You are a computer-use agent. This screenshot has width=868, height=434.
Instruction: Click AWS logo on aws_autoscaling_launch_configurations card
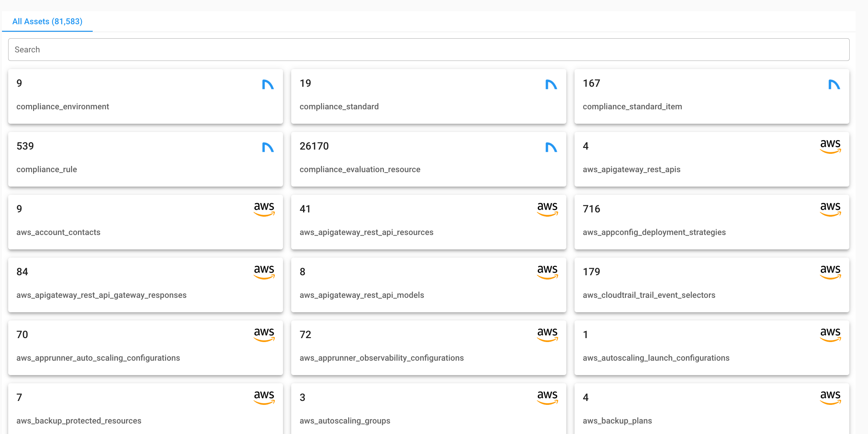tap(830, 335)
